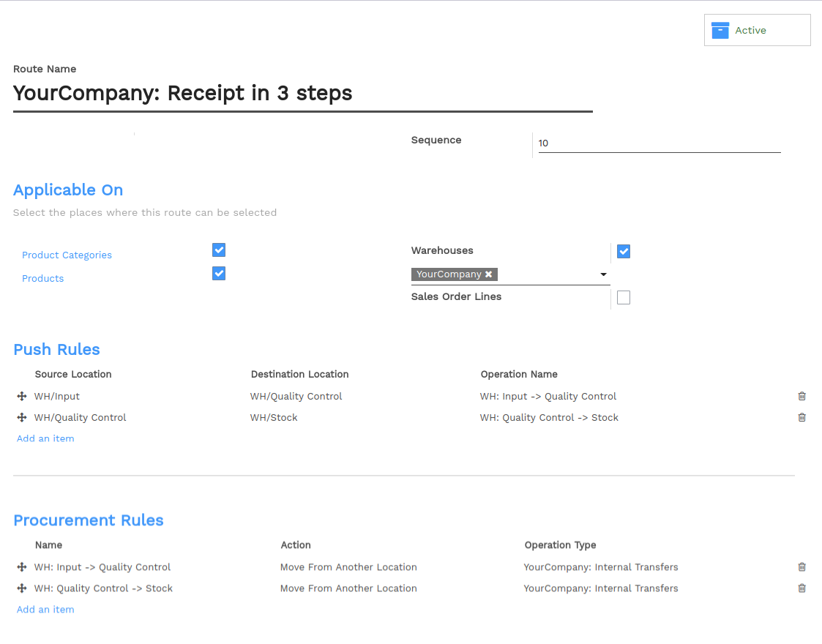
Task: Uncheck the Products checkbox
Action: [219, 274]
